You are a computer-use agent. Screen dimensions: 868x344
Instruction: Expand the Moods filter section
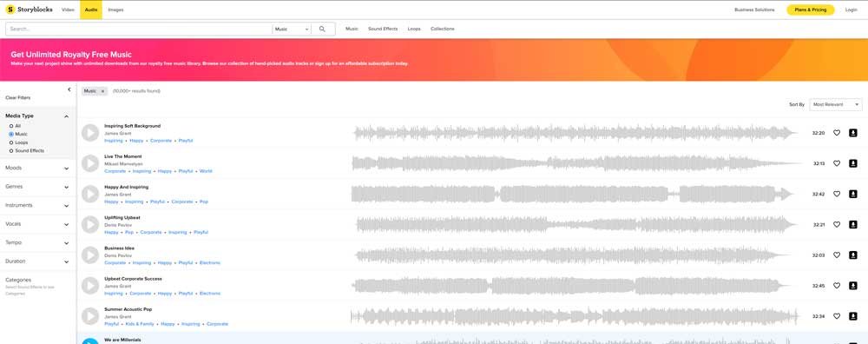coord(37,168)
